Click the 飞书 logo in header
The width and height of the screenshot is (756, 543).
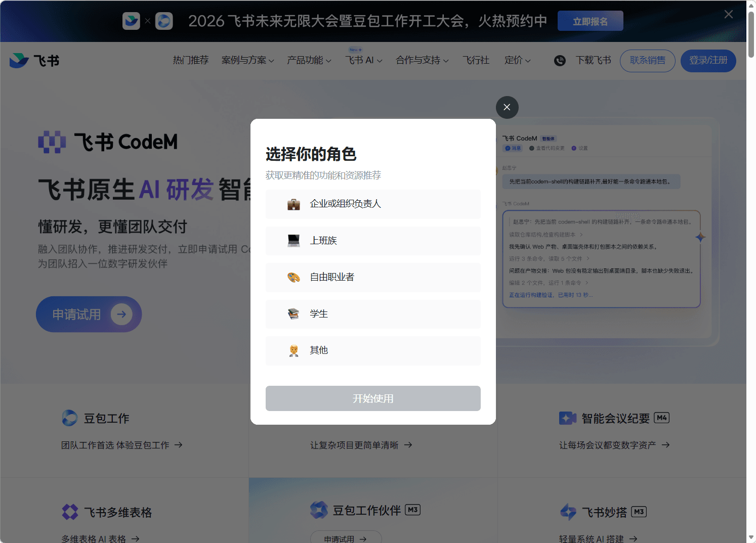[x=34, y=61]
